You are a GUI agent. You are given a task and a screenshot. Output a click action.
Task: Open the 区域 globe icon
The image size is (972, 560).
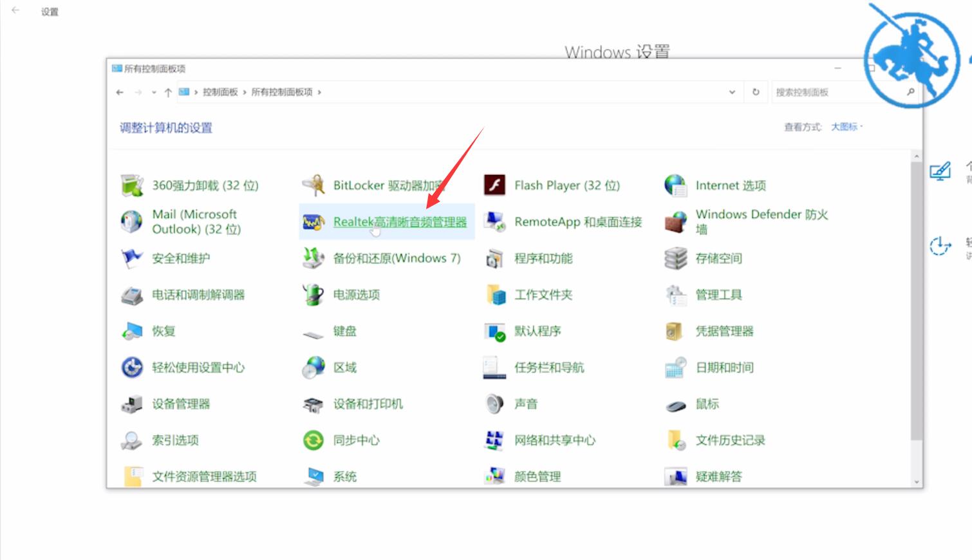pyautogui.click(x=313, y=368)
